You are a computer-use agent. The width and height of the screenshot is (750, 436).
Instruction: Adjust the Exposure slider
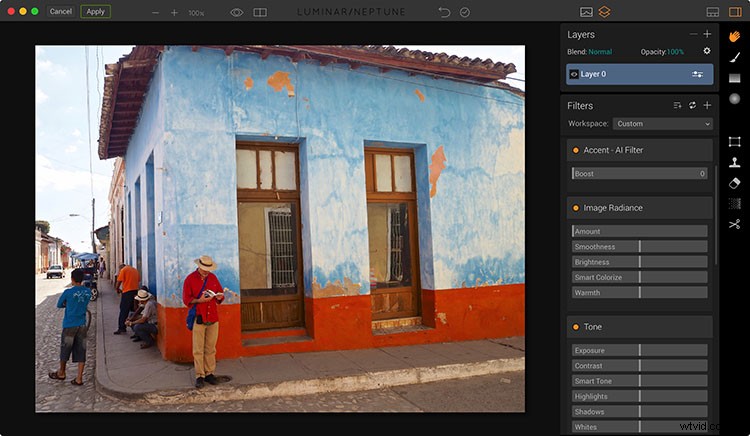pos(640,350)
